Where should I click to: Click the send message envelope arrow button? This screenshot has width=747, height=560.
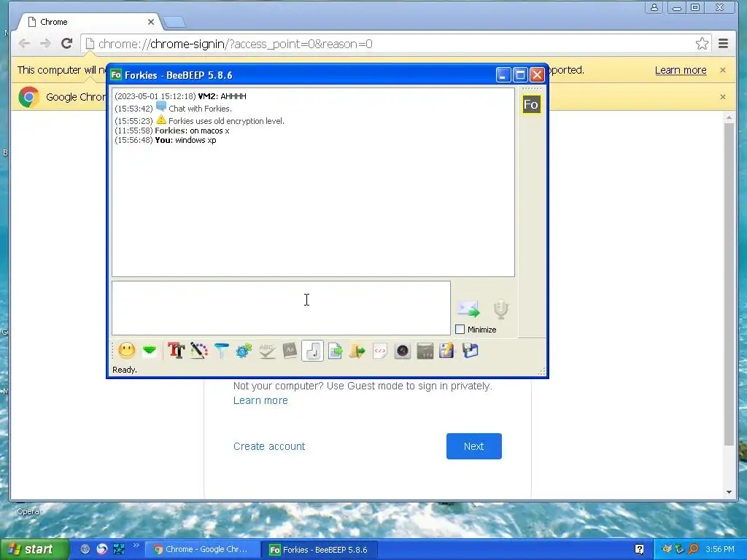(x=468, y=309)
